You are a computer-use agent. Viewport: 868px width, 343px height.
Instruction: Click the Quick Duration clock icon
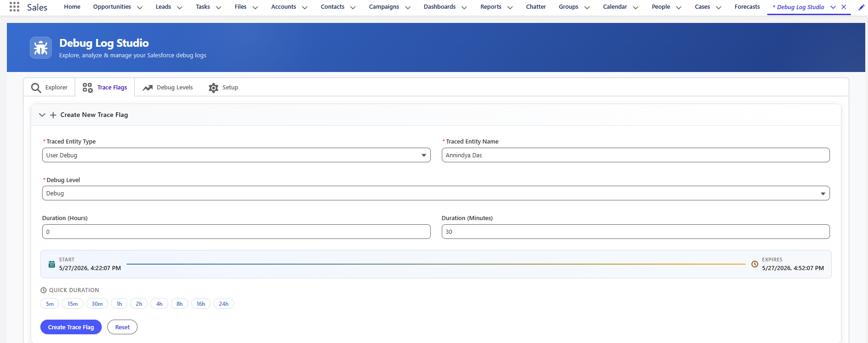[44, 290]
